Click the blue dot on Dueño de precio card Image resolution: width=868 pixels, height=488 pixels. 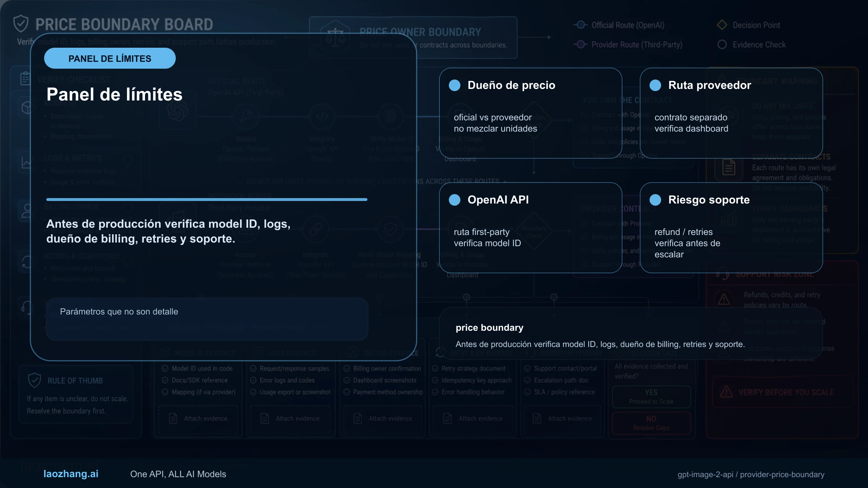455,85
